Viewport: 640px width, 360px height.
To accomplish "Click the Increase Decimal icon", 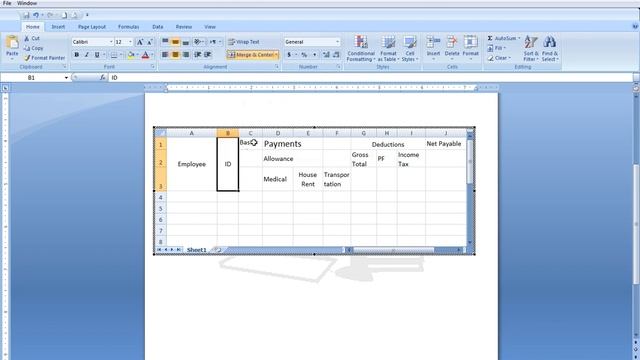I will [326, 55].
